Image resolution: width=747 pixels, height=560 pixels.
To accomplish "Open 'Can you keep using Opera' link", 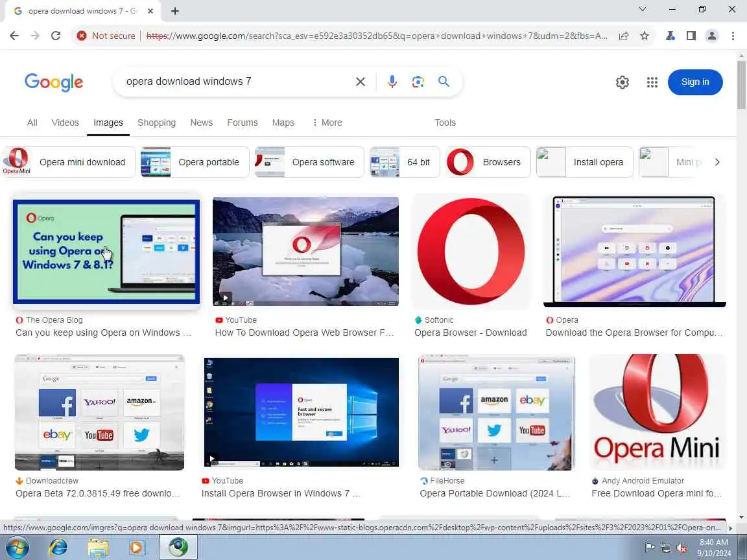I will click(x=103, y=332).
